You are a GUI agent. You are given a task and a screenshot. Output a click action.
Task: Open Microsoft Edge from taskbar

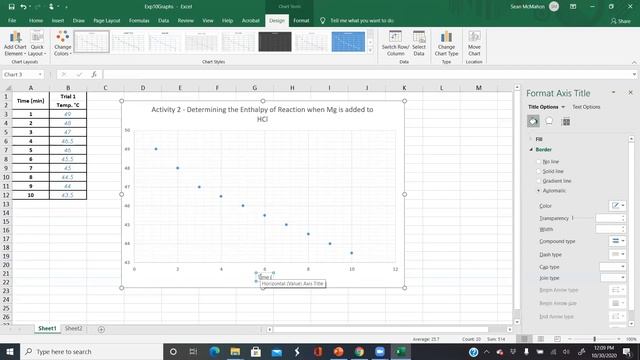(x=214, y=351)
